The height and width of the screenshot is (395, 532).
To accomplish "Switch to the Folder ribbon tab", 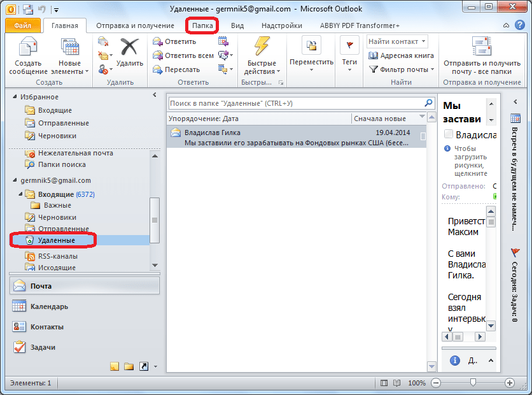I will tap(202, 25).
